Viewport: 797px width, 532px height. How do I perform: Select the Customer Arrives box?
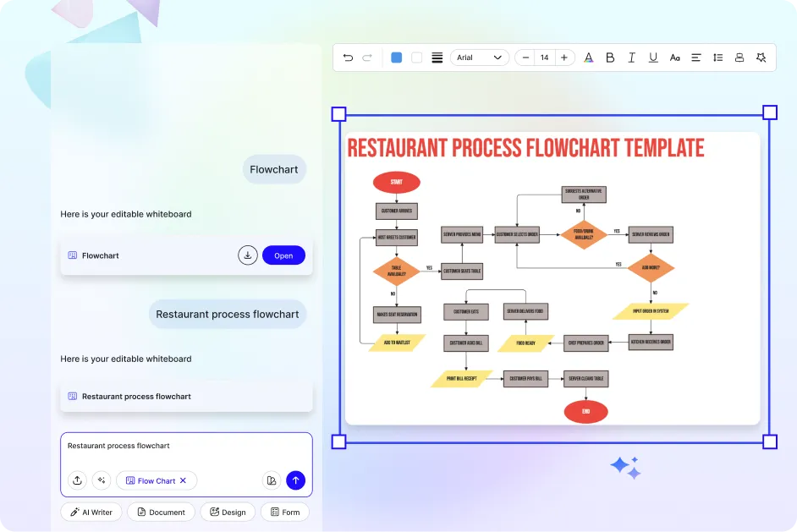(x=397, y=211)
